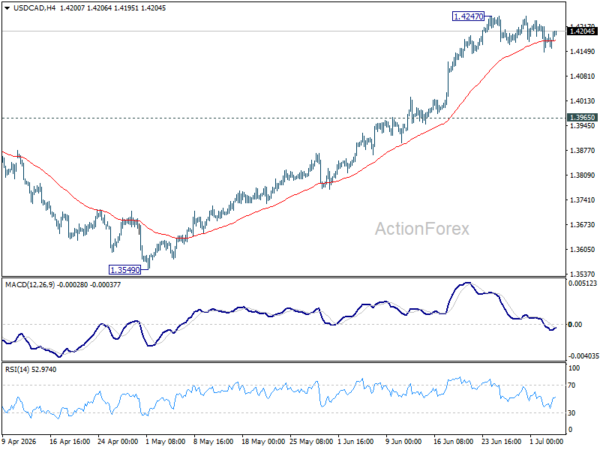Click the RSI scale value 70

pyautogui.click(x=572, y=385)
